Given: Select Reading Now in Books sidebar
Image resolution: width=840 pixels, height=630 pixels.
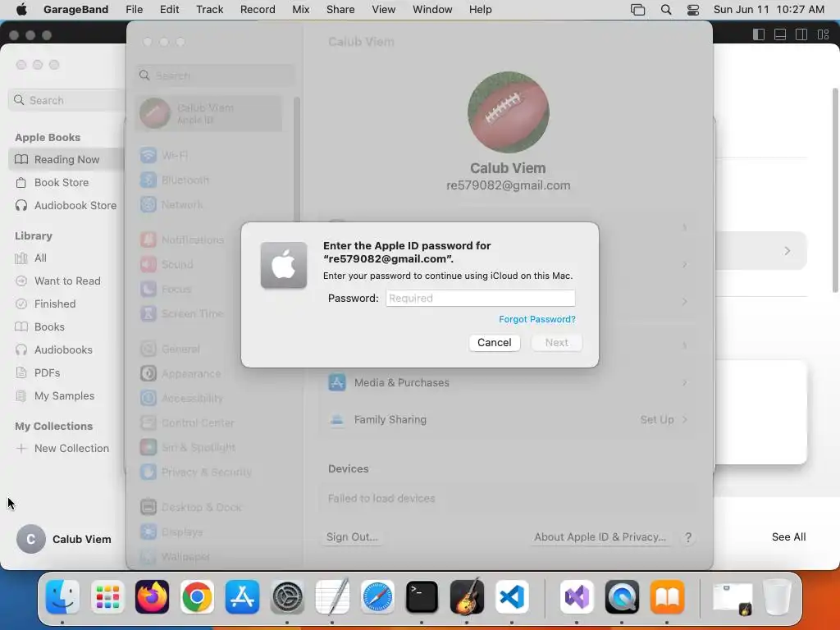Looking at the screenshot, I should pyautogui.click(x=66, y=160).
